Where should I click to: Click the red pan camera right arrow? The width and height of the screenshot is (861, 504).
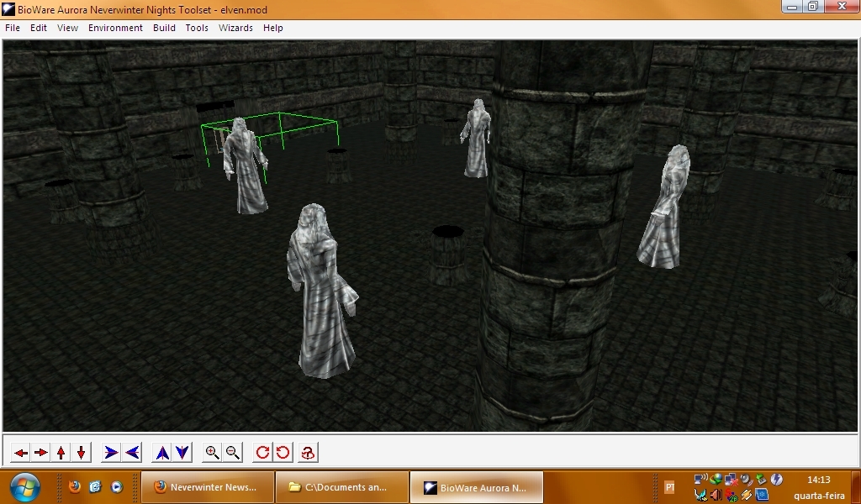[40, 453]
